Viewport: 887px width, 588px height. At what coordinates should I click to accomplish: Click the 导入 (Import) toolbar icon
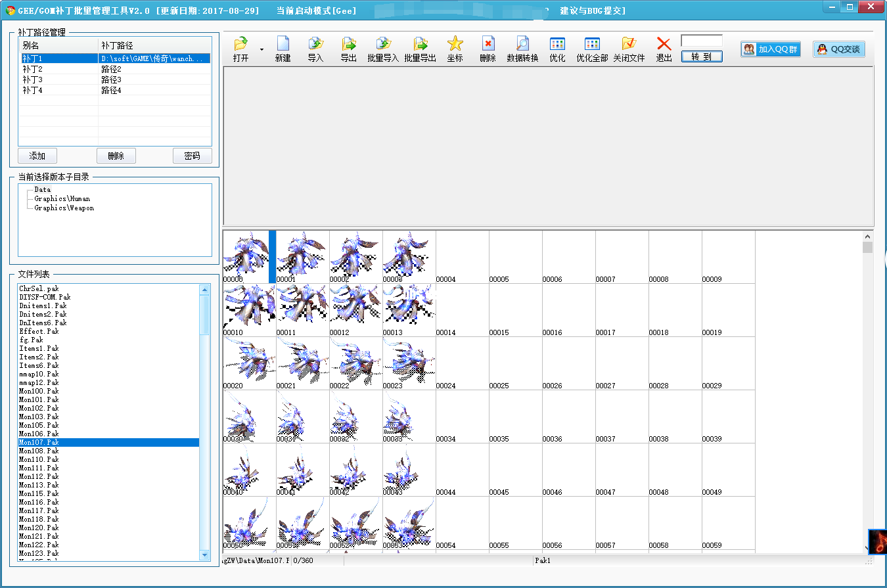[316, 44]
